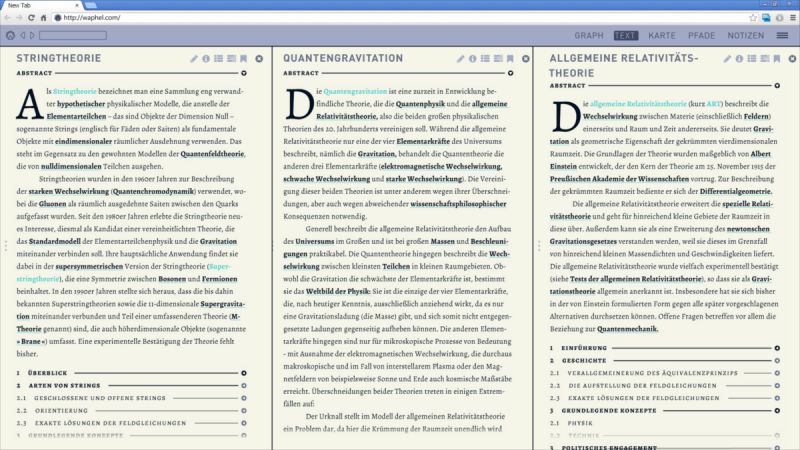
Task: Open Preußischen Akademie der Wissenschaften link
Action: [x=619, y=179]
